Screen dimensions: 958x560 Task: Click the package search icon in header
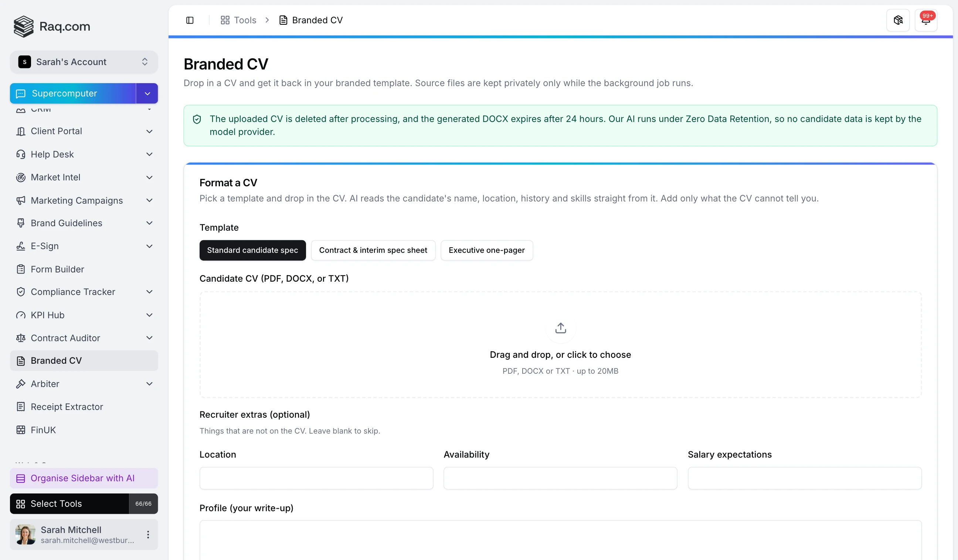point(898,20)
